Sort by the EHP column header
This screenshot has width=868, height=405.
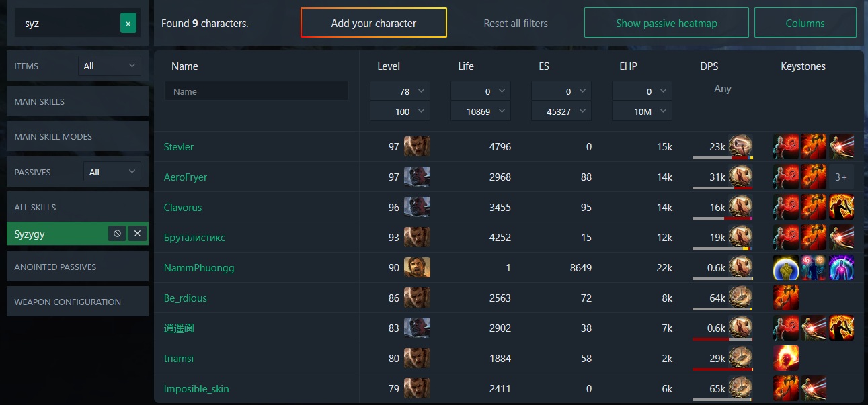tap(628, 66)
